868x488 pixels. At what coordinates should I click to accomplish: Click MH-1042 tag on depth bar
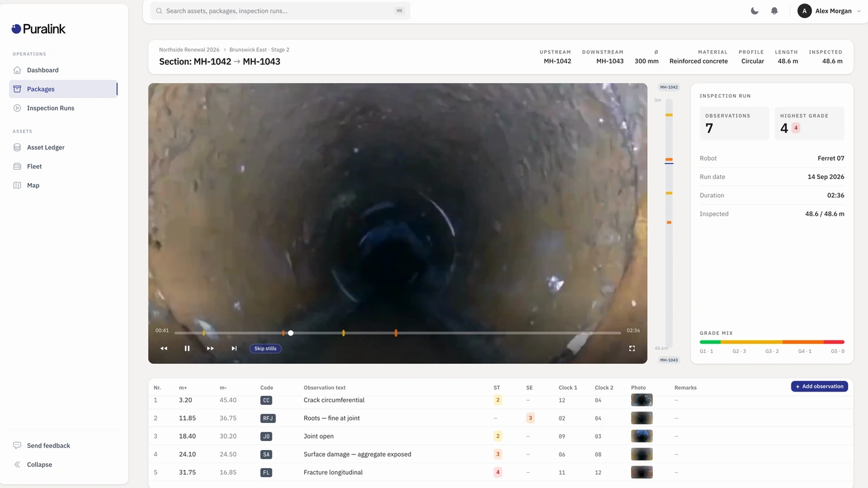pos(668,87)
